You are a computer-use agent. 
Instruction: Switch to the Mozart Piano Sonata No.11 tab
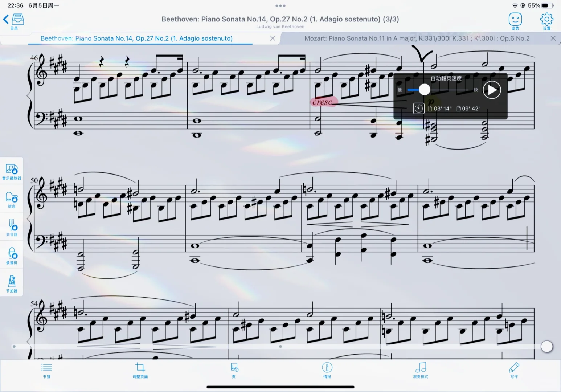coord(417,38)
